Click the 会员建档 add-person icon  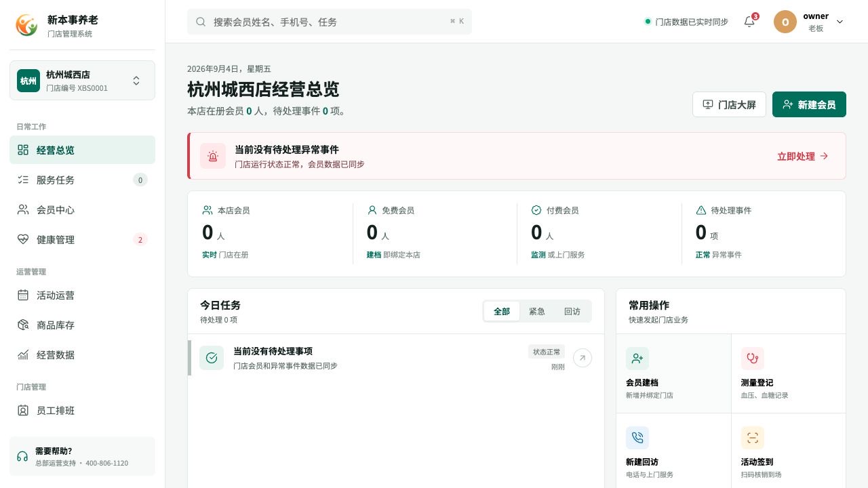pyautogui.click(x=637, y=359)
